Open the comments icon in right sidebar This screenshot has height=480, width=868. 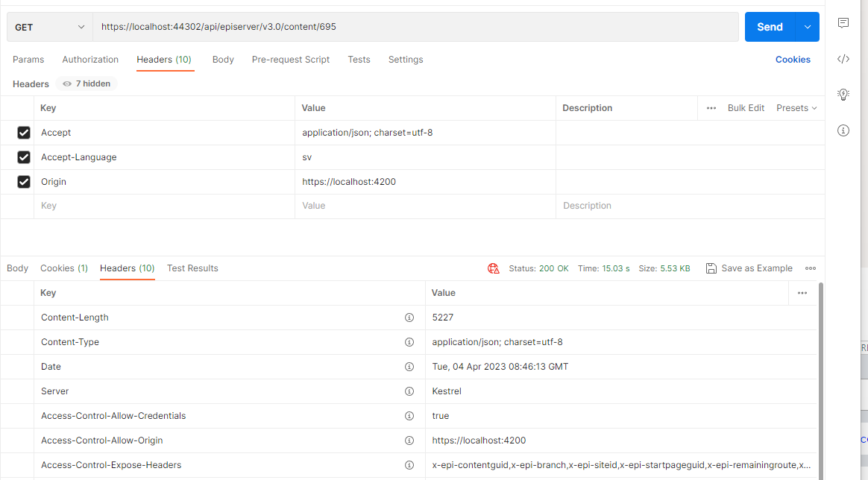[843, 23]
